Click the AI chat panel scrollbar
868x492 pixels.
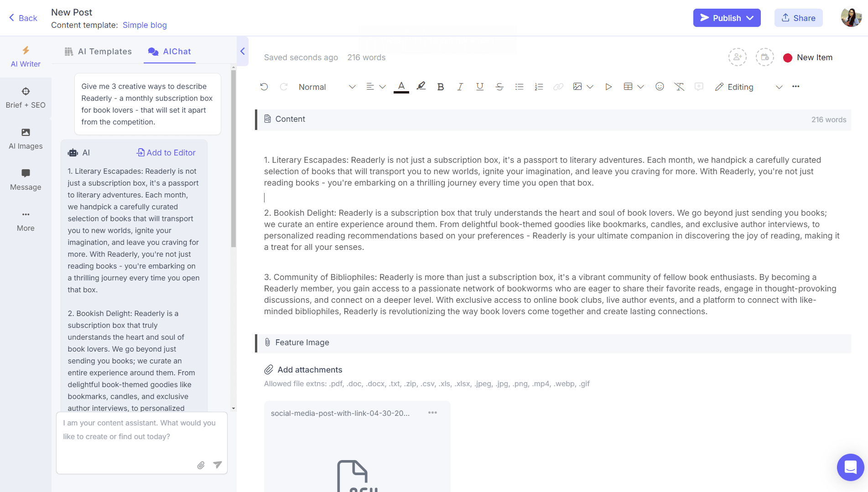tap(234, 159)
